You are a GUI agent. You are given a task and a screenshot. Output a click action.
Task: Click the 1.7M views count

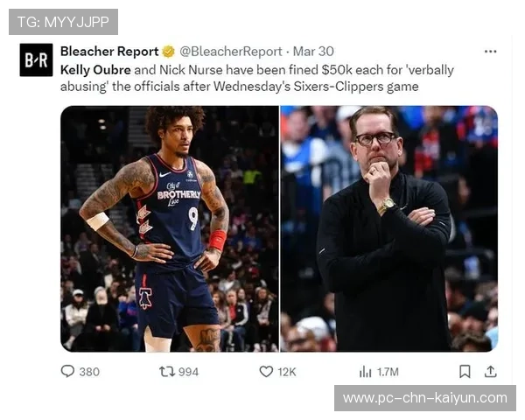(388, 372)
